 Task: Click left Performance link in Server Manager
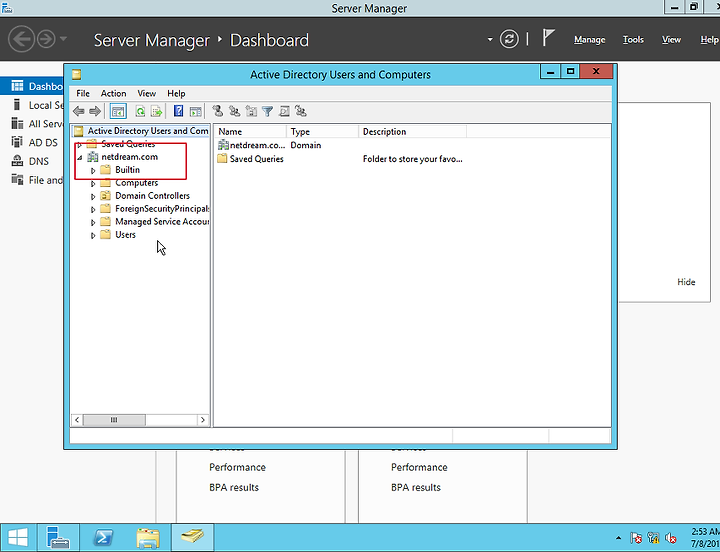click(x=237, y=467)
